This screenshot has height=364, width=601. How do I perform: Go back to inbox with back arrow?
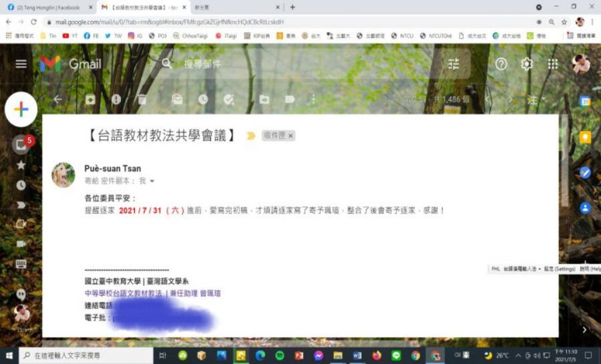(x=57, y=100)
